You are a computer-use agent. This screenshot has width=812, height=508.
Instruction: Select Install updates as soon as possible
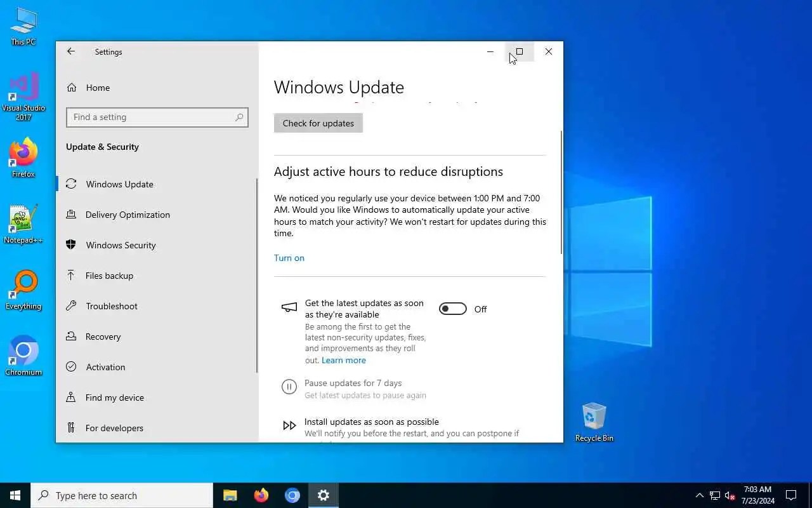pos(372,422)
